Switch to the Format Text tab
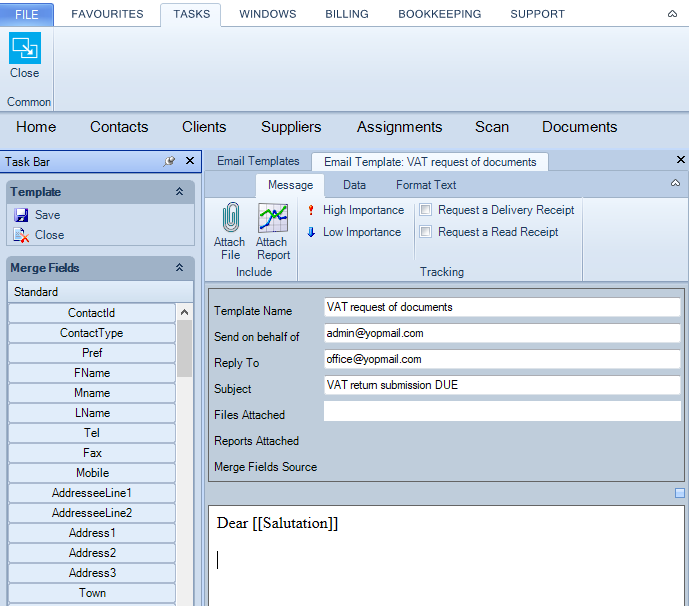The image size is (689, 606). tap(426, 185)
